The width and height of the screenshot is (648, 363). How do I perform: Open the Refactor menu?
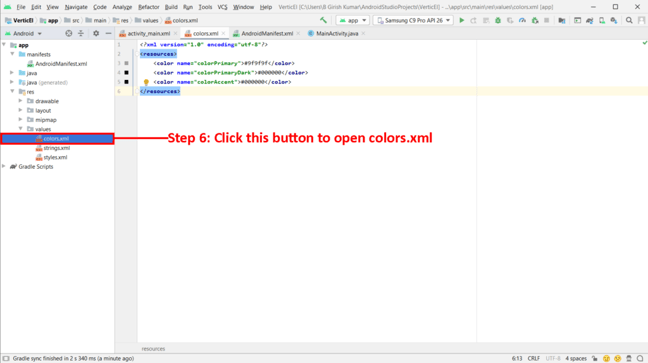pos(148,7)
